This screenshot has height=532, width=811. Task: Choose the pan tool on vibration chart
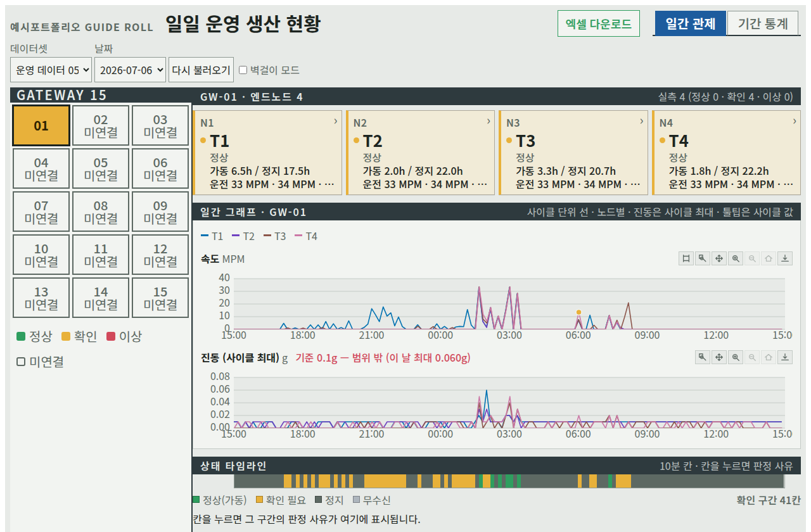click(719, 357)
